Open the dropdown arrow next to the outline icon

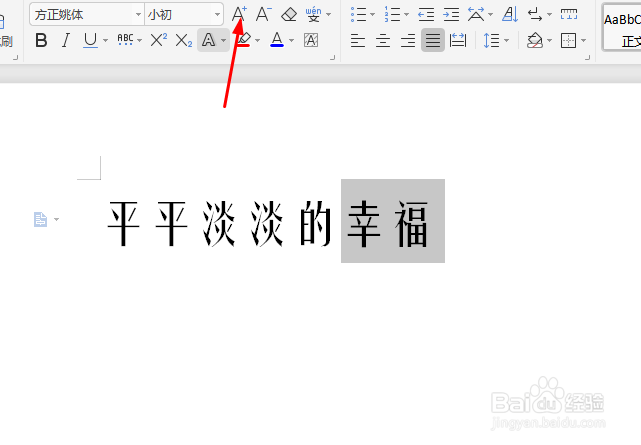tap(56, 219)
